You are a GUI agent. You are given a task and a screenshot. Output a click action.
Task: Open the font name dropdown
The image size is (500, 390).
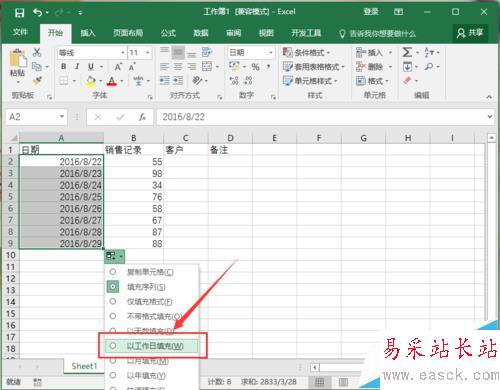[123, 53]
